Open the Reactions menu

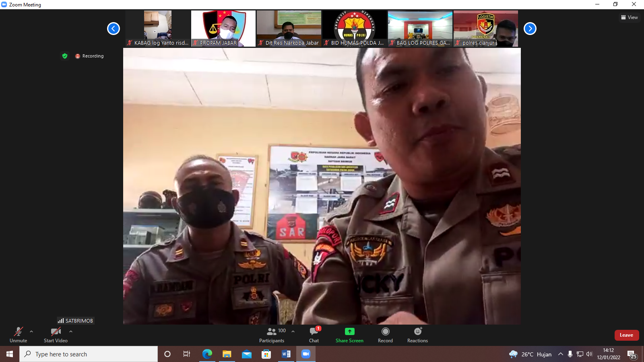tap(417, 335)
